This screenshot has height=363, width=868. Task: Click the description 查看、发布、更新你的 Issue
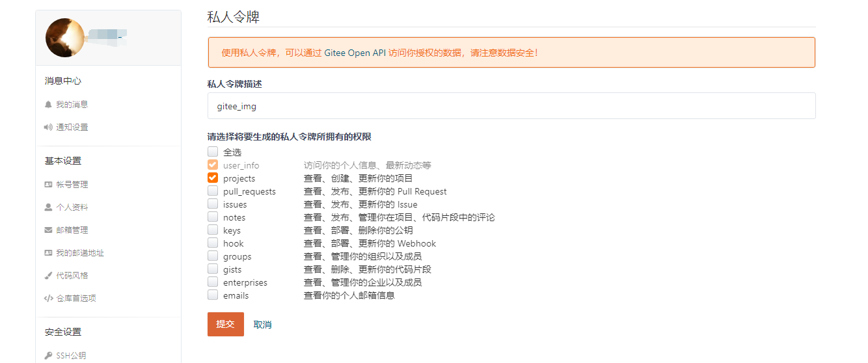tap(361, 204)
